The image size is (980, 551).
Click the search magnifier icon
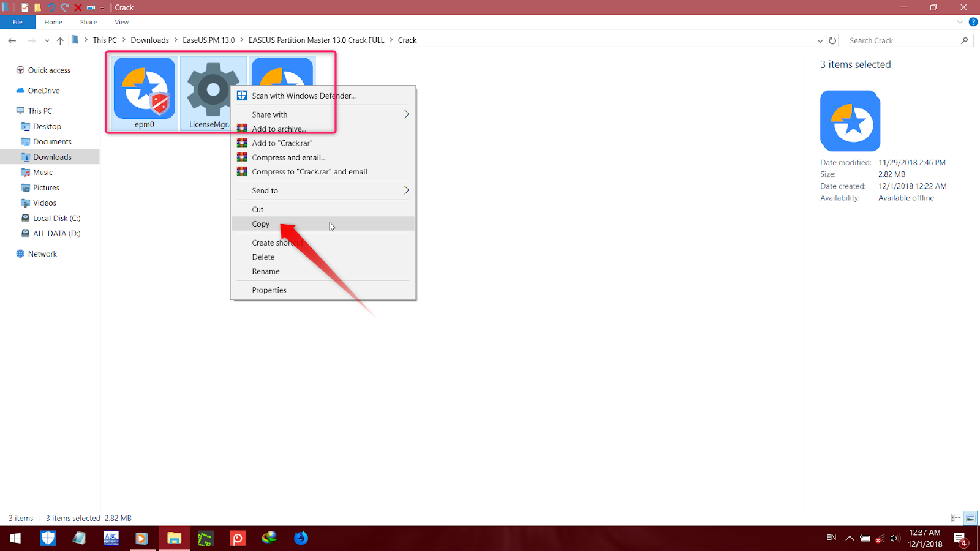click(965, 40)
